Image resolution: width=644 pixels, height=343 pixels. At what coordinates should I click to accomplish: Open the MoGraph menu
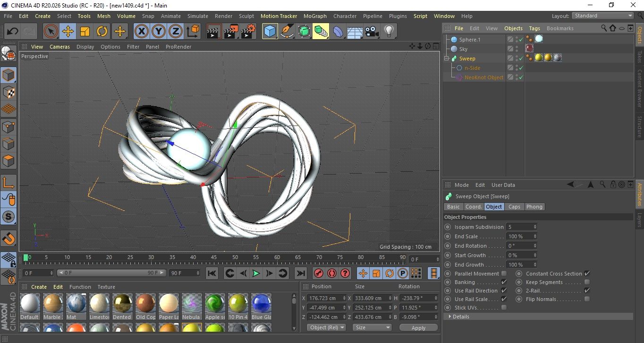coord(315,16)
